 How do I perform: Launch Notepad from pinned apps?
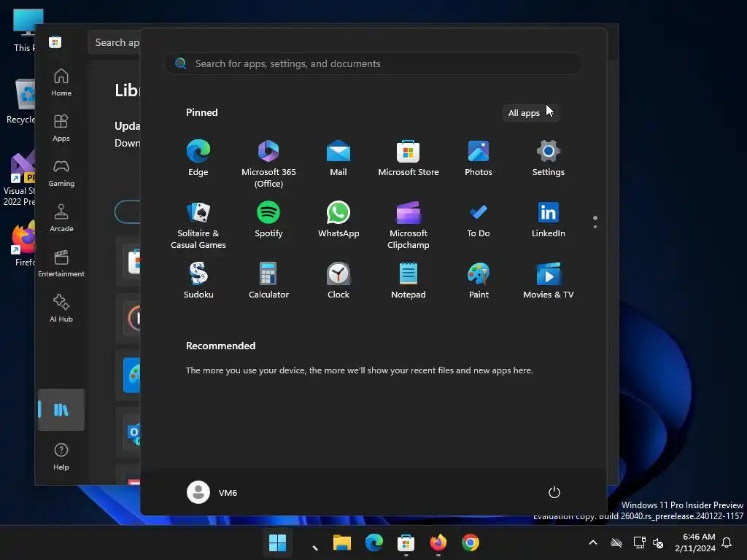[409, 281]
